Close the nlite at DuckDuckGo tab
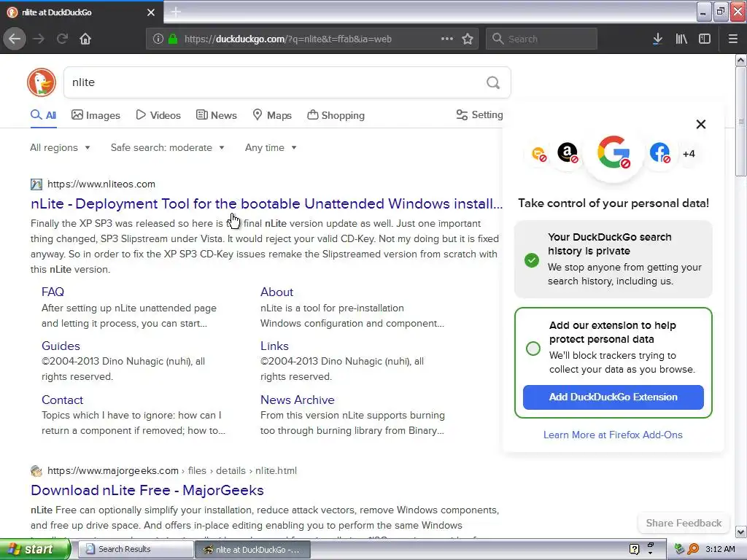747x560 pixels. 151,12
